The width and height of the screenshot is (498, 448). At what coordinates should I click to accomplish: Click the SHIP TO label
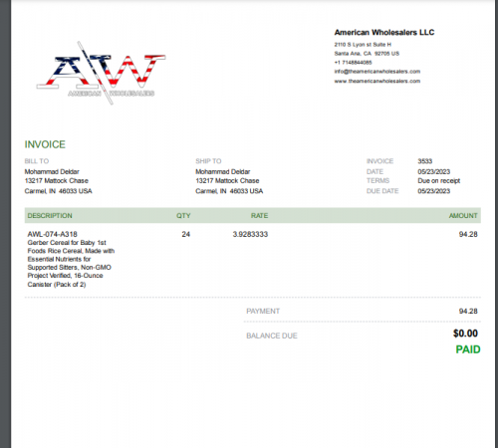tap(208, 161)
